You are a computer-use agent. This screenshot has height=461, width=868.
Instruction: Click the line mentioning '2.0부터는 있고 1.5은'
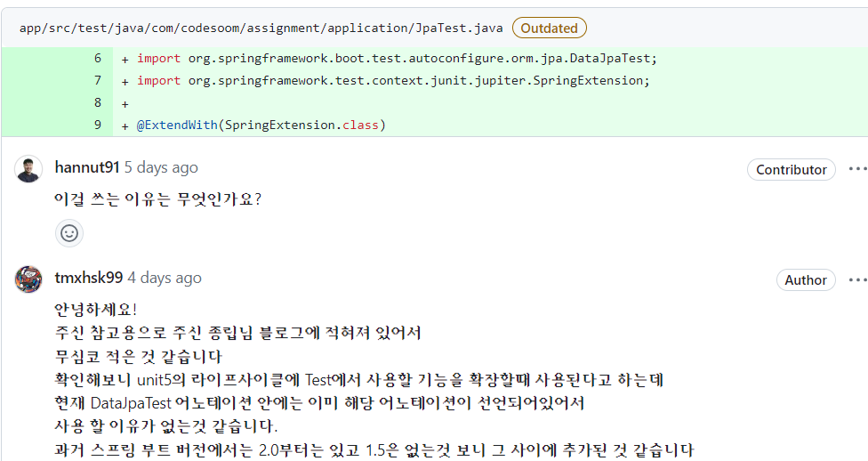[x=374, y=450]
